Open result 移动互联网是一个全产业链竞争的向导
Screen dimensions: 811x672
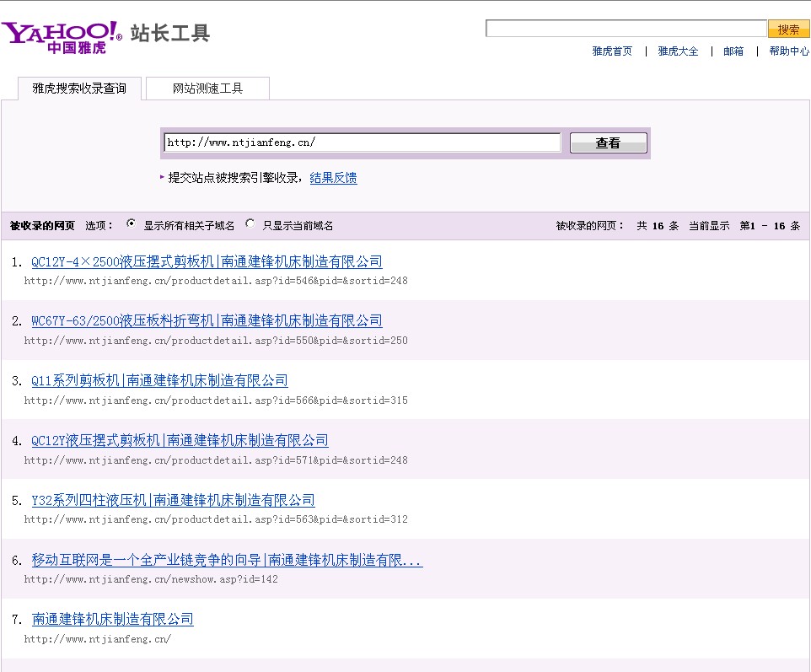[x=227, y=560]
